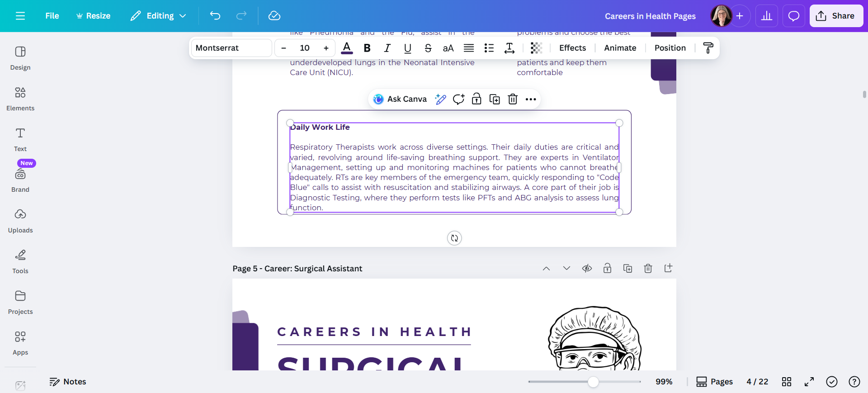Viewport: 868px width, 393px height.
Task: Open the Effects tab in toolbar
Action: point(572,48)
